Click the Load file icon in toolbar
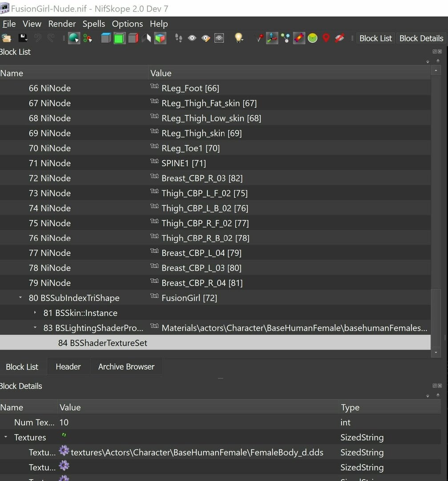 6,38
